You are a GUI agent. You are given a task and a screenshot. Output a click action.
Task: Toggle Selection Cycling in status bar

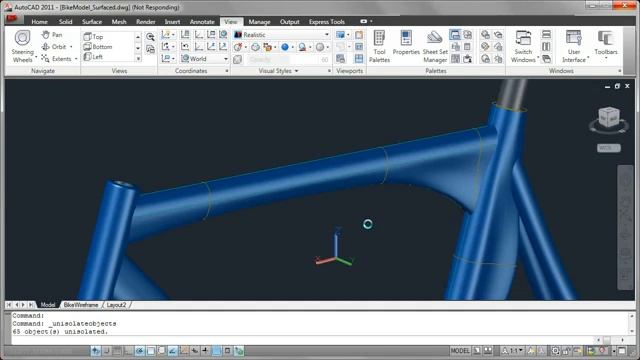click(x=238, y=351)
